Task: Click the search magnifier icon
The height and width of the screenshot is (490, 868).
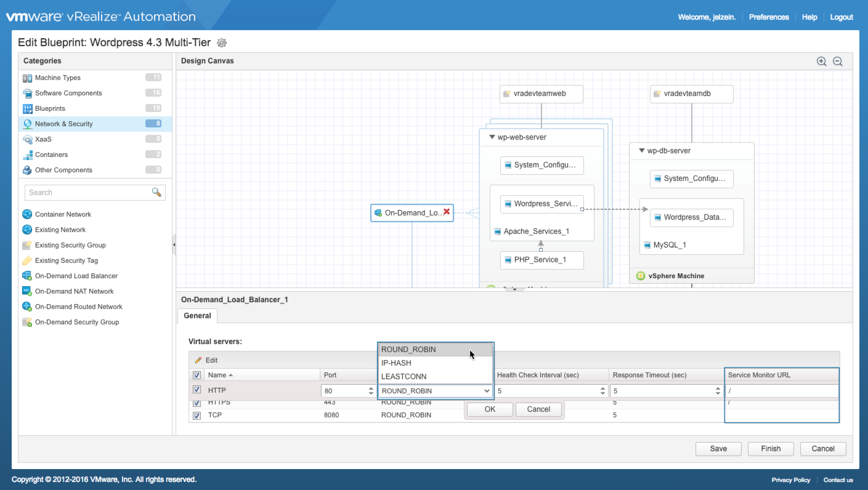Action: coord(156,192)
